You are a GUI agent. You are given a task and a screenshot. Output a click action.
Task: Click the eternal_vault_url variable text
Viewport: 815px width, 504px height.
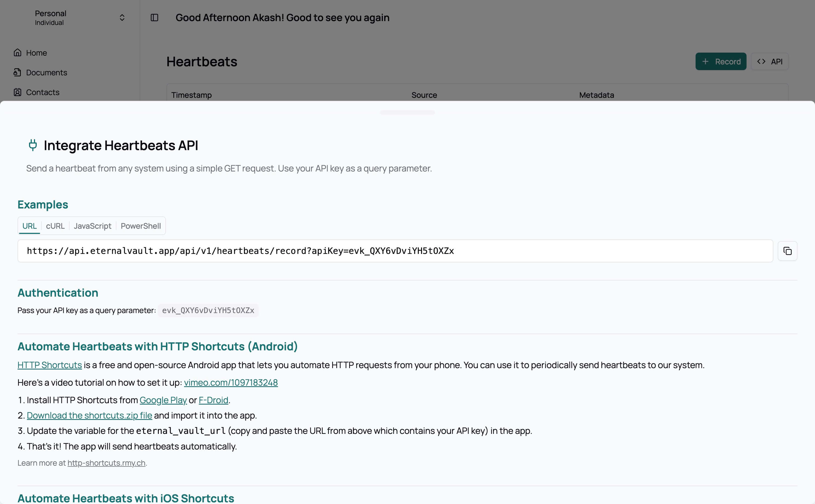(x=181, y=431)
